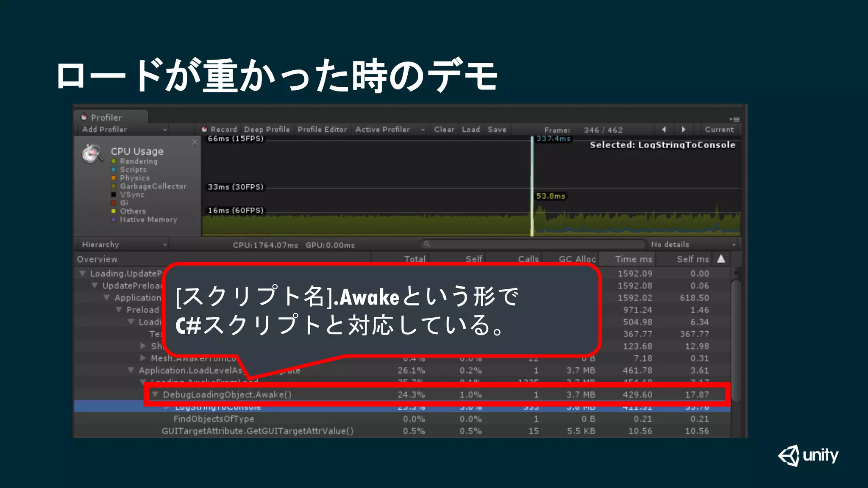
Task: Sort by GC Alloc column
Action: click(x=577, y=259)
